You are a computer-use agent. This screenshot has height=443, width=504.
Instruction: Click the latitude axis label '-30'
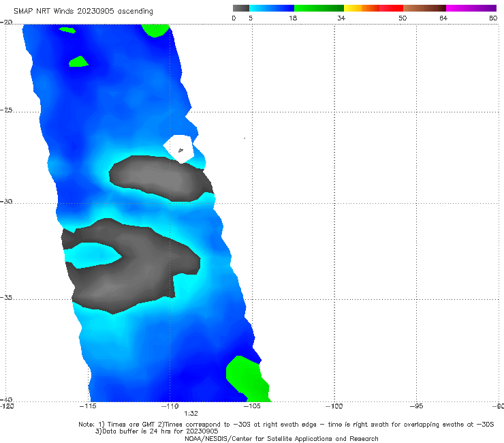[x=6, y=201]
